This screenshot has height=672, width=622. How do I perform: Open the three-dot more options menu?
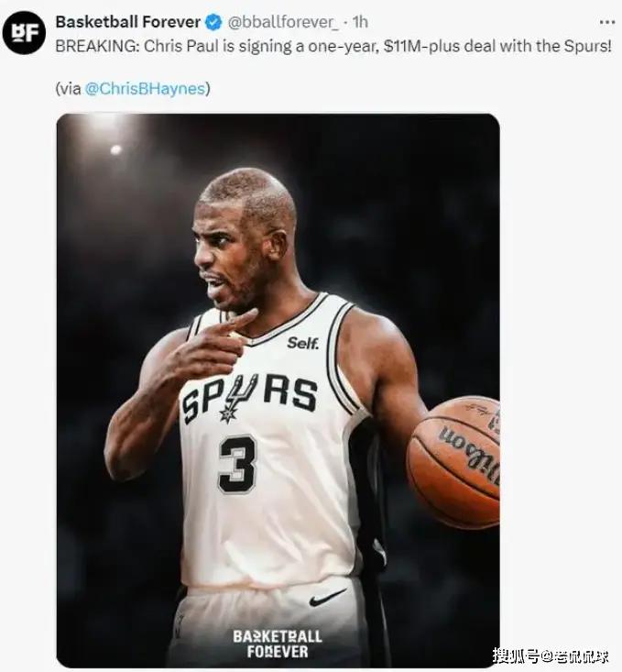click(607, 22)
